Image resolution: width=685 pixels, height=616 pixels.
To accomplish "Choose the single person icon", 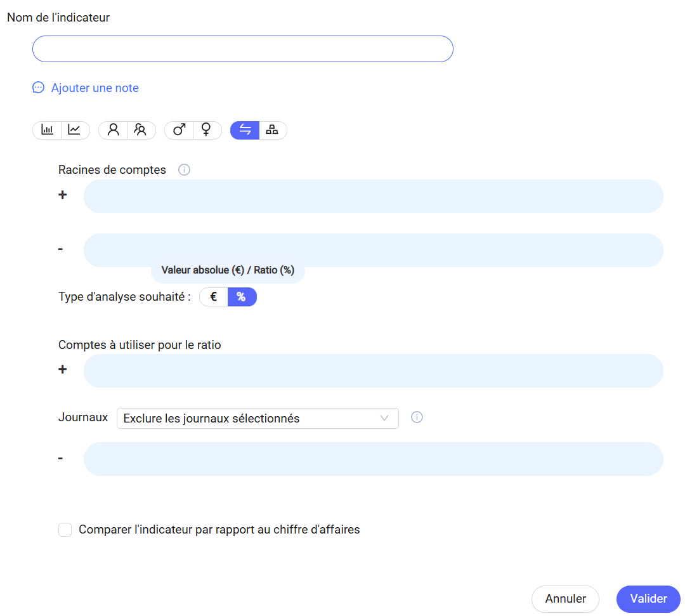I will click(113, 130).
